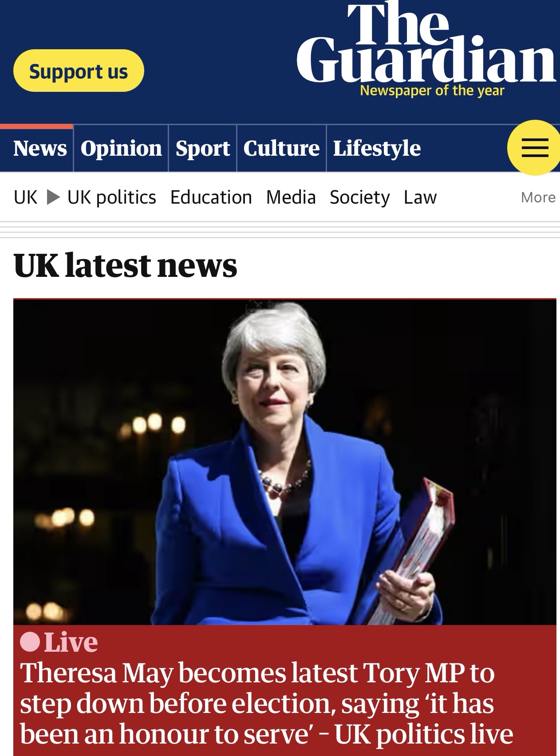Click the UK latest news heading
The image size is (560, 756).
(126, 265)
